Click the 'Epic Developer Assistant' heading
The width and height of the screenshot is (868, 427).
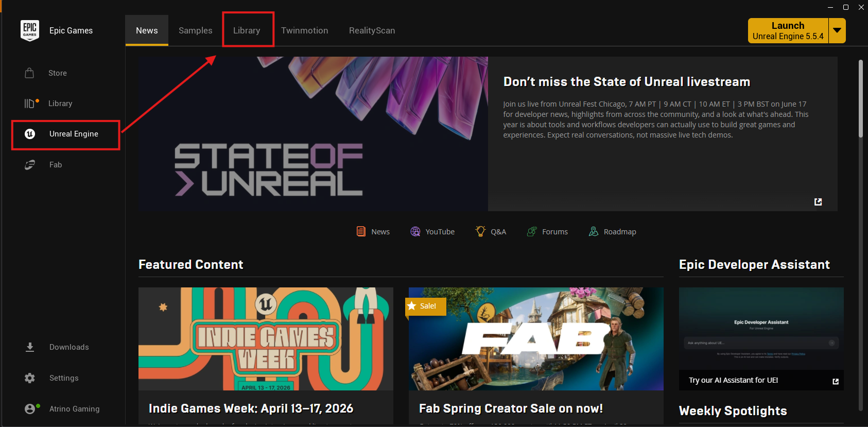pos(754,265)
